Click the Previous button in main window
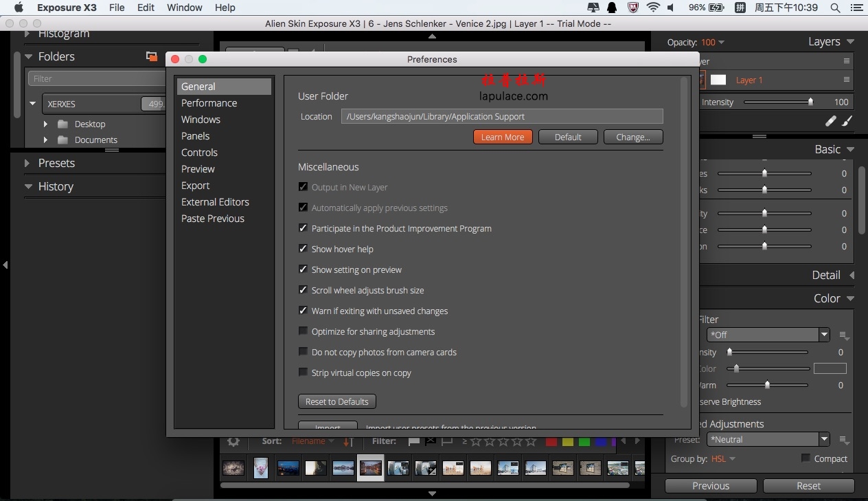This screenshot has height=501, width=868. tap(711, 486)
